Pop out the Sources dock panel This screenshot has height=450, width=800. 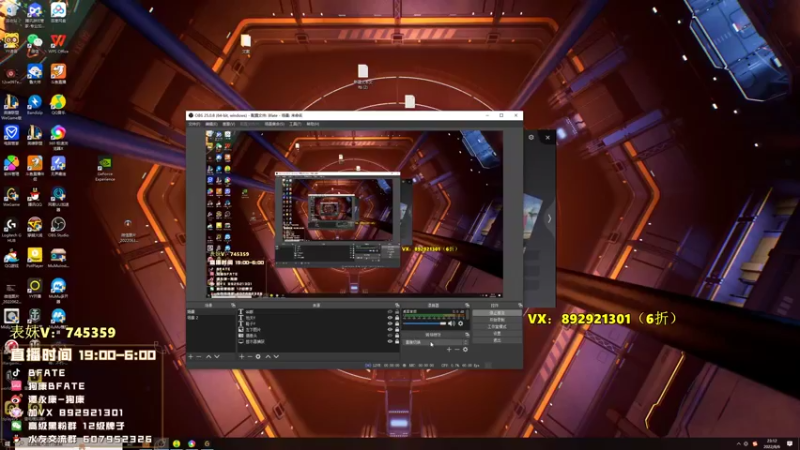397,305
